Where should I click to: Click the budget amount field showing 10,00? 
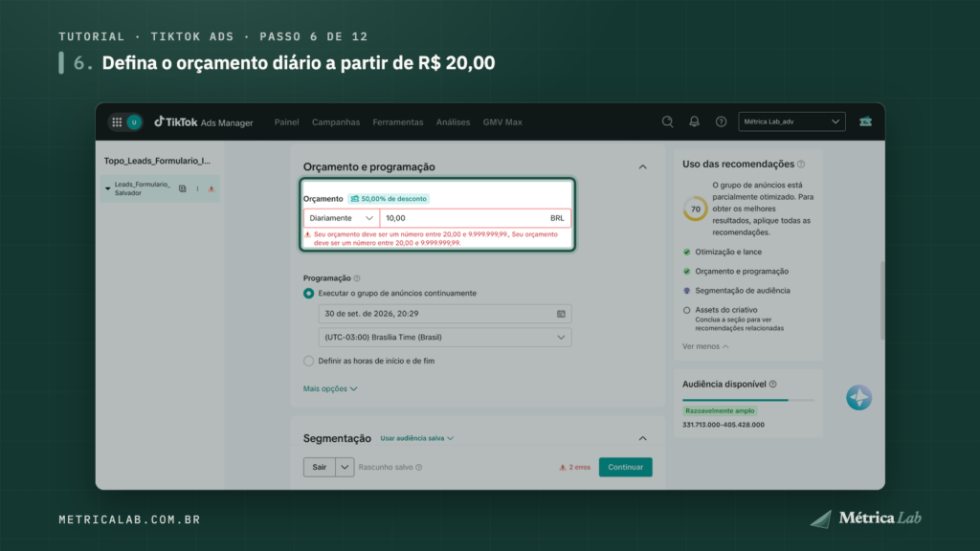click(475, 218)
